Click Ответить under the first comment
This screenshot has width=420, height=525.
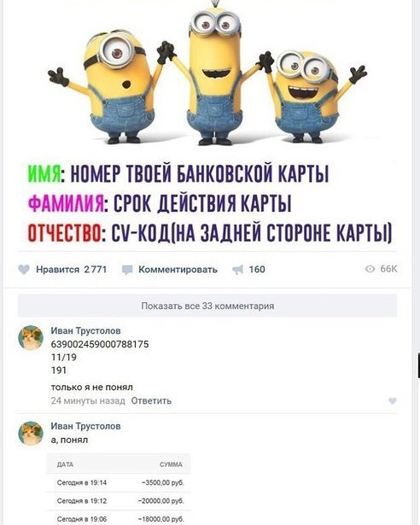click(151, 400)
